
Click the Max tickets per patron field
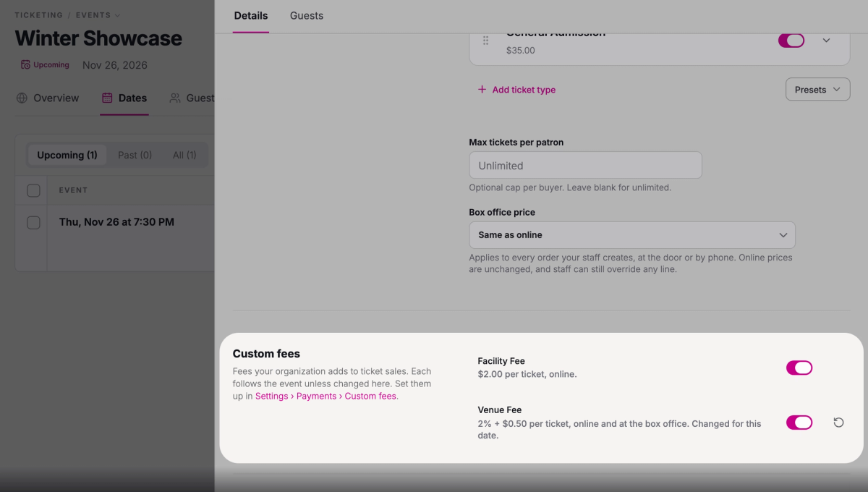pos(585,165)
